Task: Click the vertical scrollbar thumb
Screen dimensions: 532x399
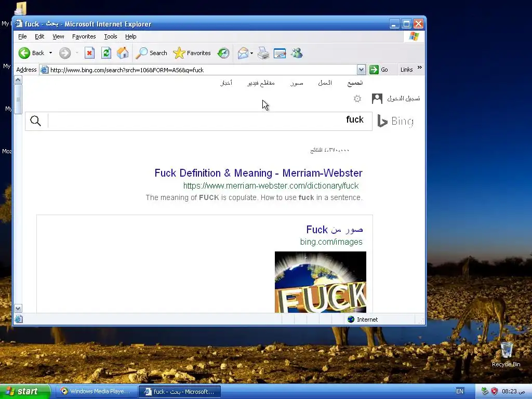Action: point(18,99)
